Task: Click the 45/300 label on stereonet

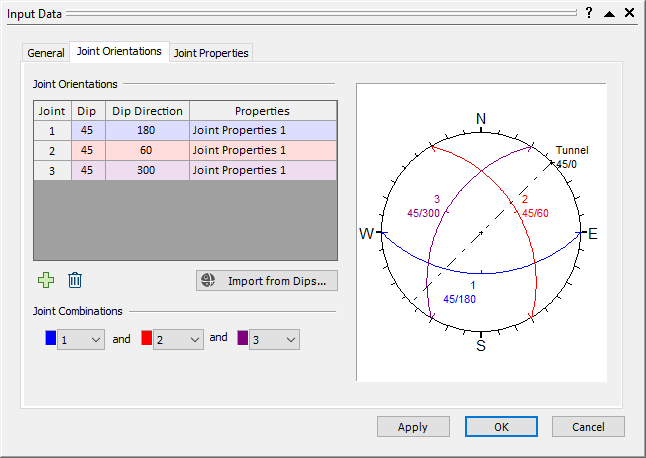Action: click(424, 213)
